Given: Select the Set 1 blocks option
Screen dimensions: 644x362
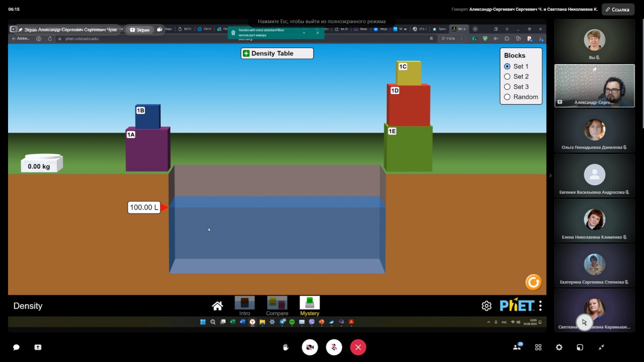Looking at the screenshot, I should pyautogui.click(x=516, y=66).
